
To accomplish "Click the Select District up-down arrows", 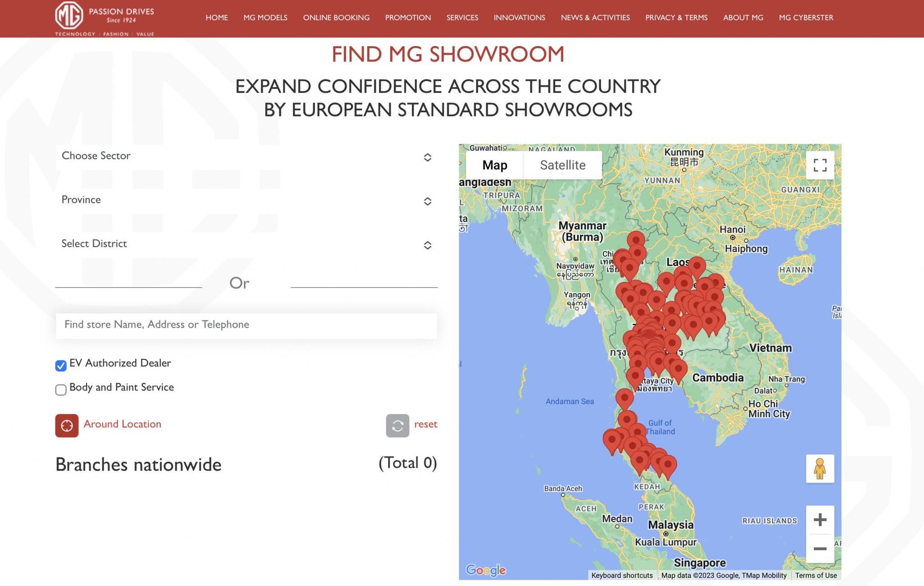I will (427, 245).
